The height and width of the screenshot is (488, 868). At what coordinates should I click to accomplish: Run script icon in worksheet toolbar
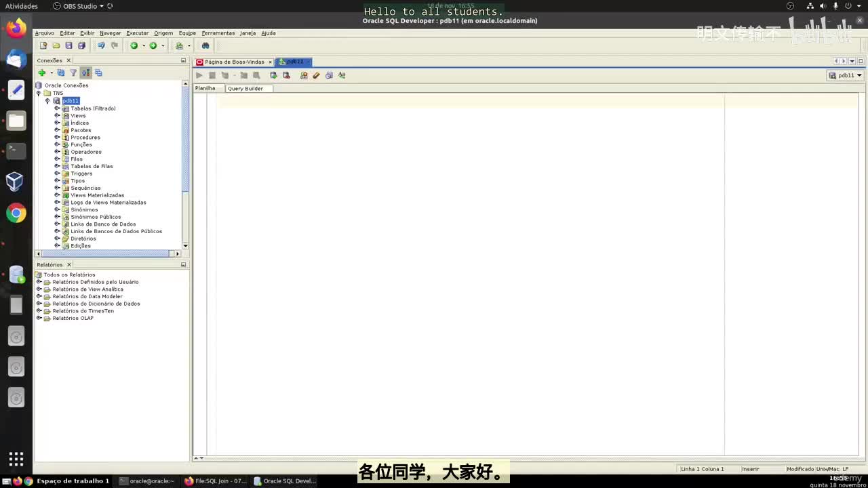coord(212,75)
